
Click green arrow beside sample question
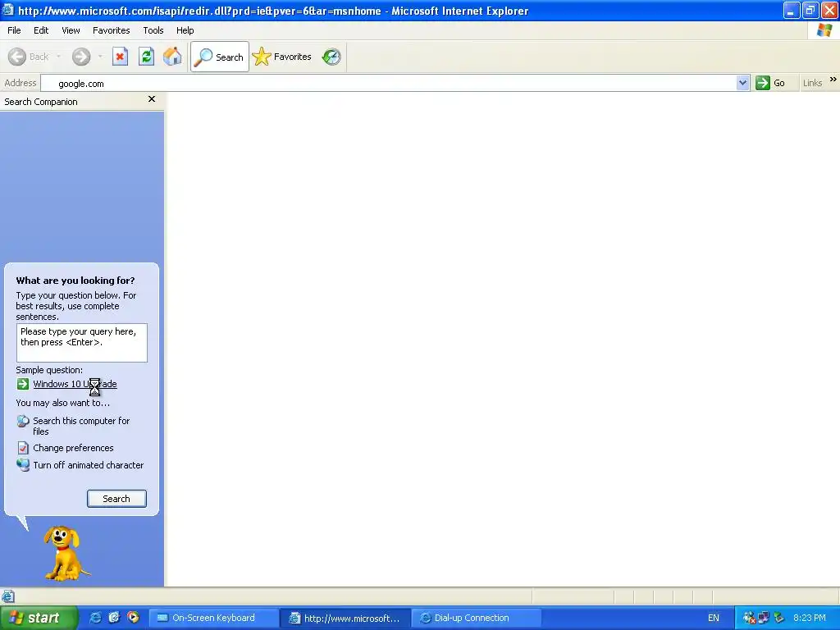[22, 384]
